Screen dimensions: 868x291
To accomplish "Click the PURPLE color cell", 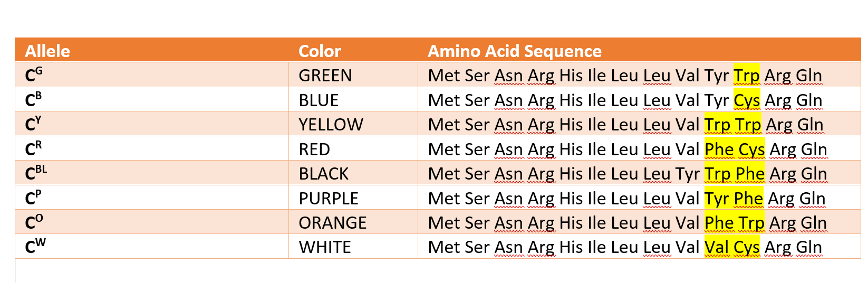I will pos(329,199).
